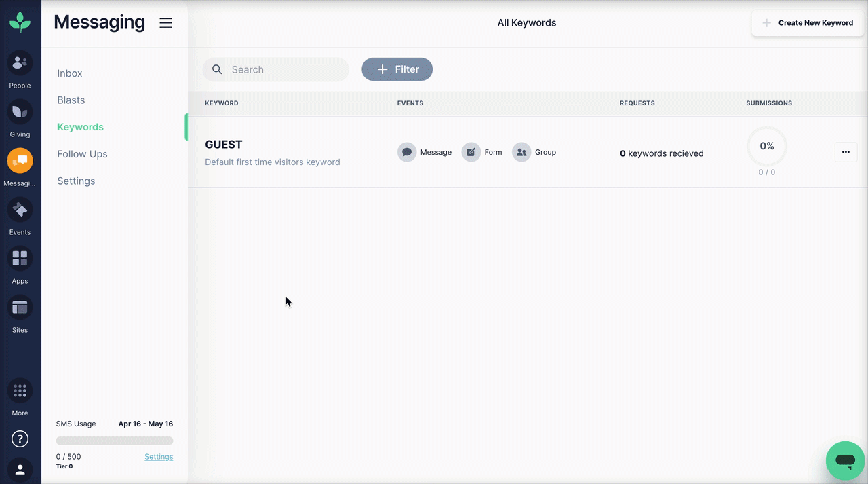Click Create New Keyword button
This screenshot has width=868, height=484.
click(x=808, y=22)
